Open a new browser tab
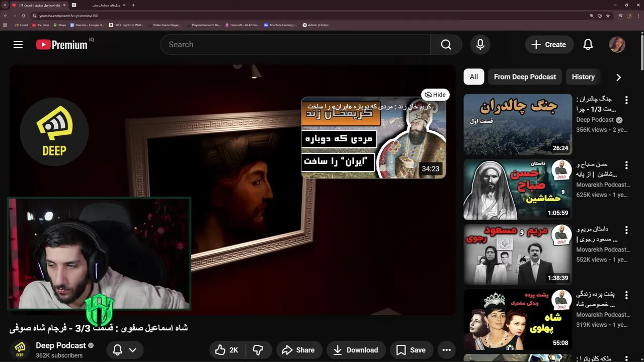The height and width of the screenshot is (362, 644). click(x=133, y=5)
